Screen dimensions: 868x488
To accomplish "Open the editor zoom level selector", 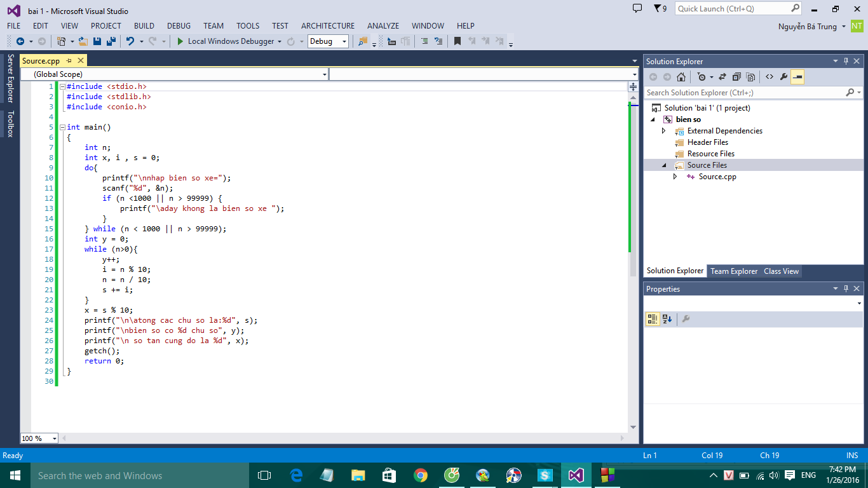I will [x=38, y=438].
